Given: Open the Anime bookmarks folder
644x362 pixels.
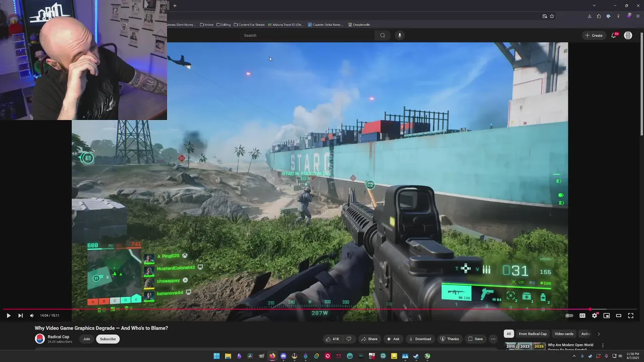Looking at the screenshot, I should (x=207, y=25).
